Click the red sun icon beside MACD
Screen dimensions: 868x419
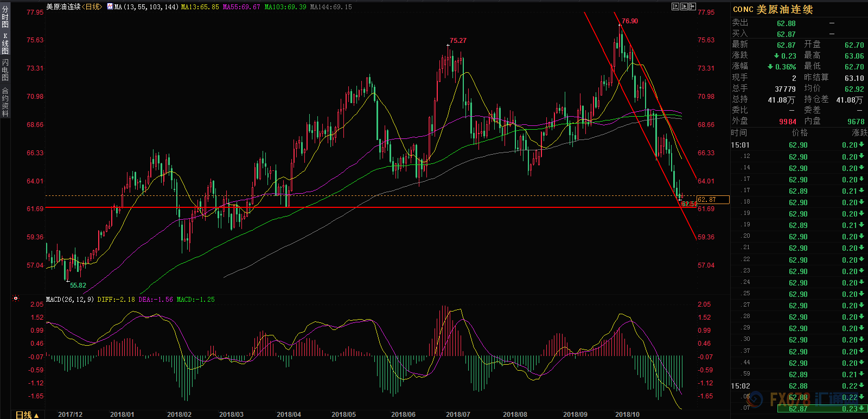(x=16, y=298)
